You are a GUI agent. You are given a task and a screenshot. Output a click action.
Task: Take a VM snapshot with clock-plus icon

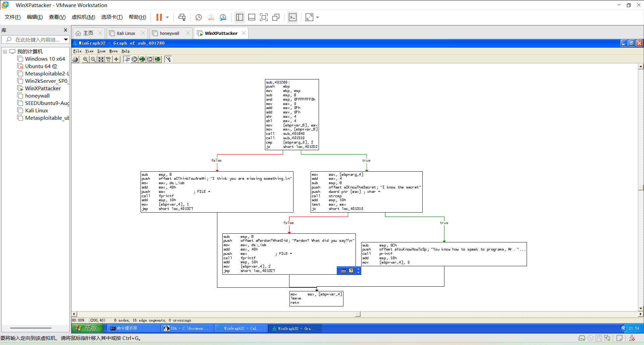pyautogui.click(x=199, y=17)
